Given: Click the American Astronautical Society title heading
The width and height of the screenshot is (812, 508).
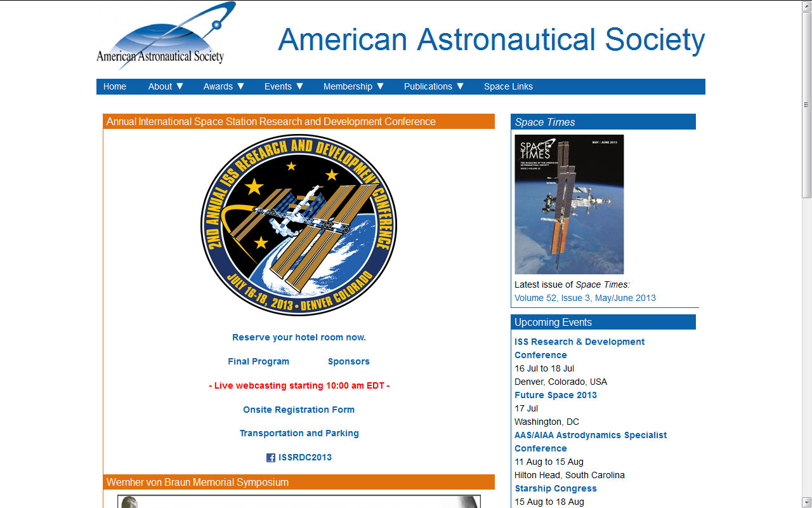Looking at the screenshot, I should click(x=492, y=39).
